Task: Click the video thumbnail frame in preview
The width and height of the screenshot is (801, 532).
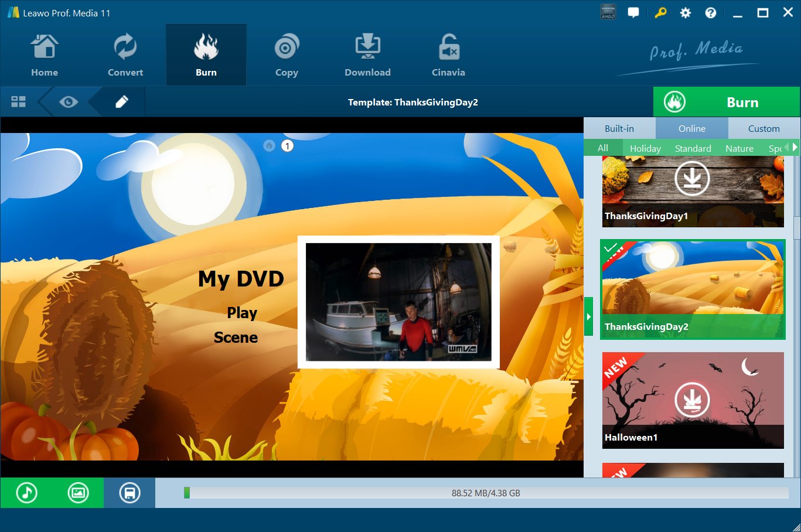Action: [x=398, y=302]
